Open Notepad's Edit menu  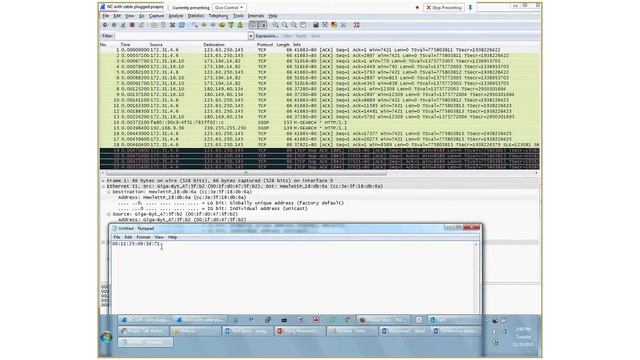[128, 237]
